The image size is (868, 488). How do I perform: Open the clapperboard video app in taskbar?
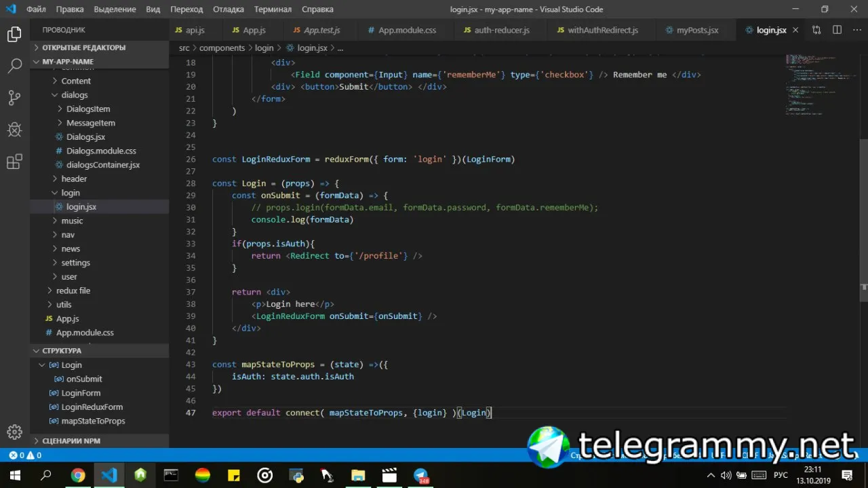[389, 475]
